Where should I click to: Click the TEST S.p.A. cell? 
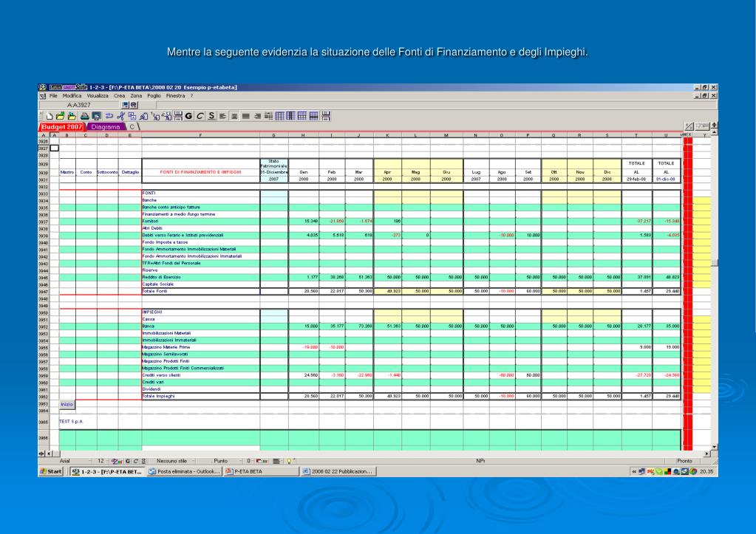72,422
